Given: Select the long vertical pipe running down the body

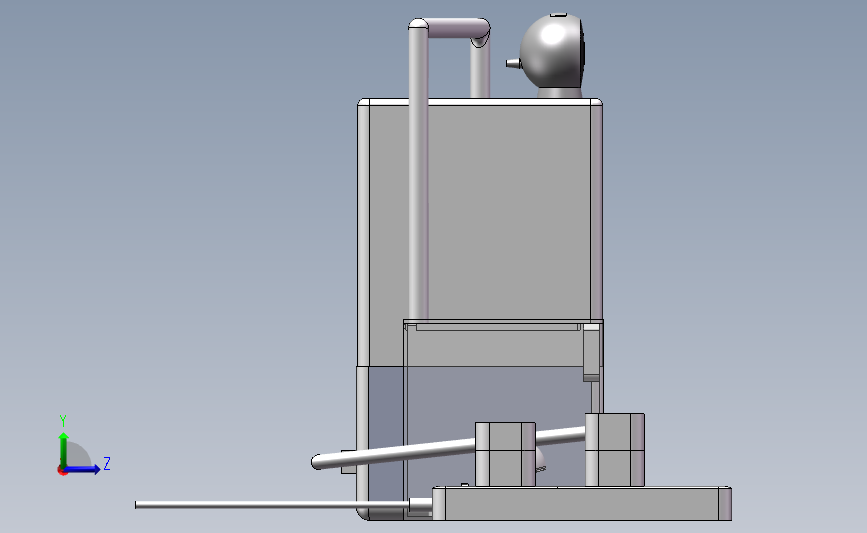Looking at the screenshot, I should click(418, 171).
